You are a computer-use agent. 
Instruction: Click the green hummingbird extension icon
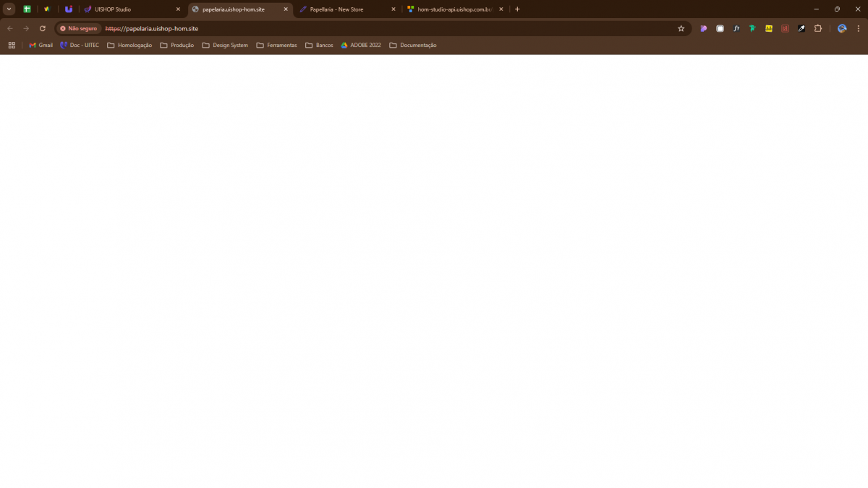(x=752, y=28)
